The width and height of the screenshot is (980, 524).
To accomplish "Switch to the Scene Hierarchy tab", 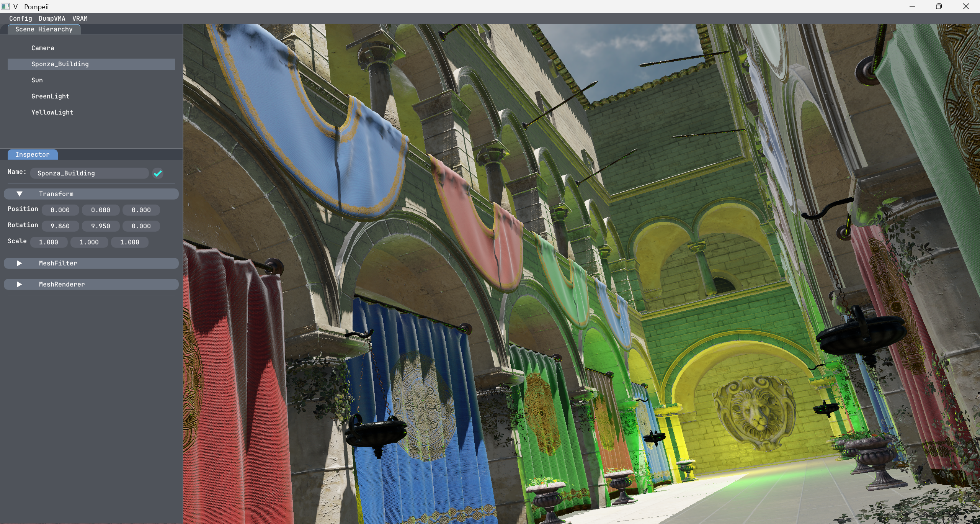I will pyautogui.click(x=44, y=29).
